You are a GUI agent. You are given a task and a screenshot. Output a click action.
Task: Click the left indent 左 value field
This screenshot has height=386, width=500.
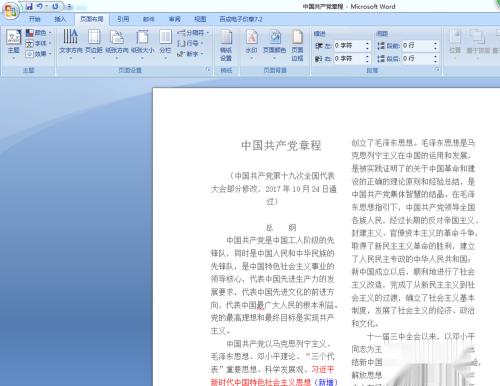(x=349, y=46)
